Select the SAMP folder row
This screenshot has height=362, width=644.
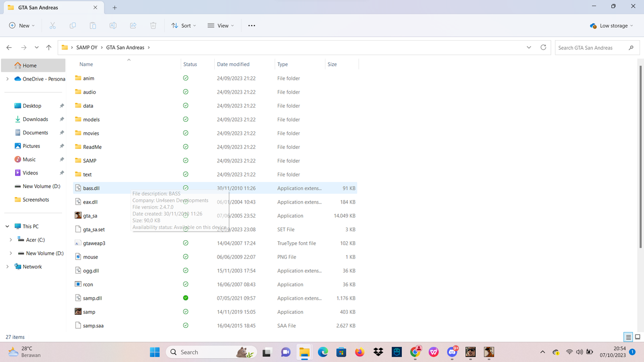(x=215, y=161)
